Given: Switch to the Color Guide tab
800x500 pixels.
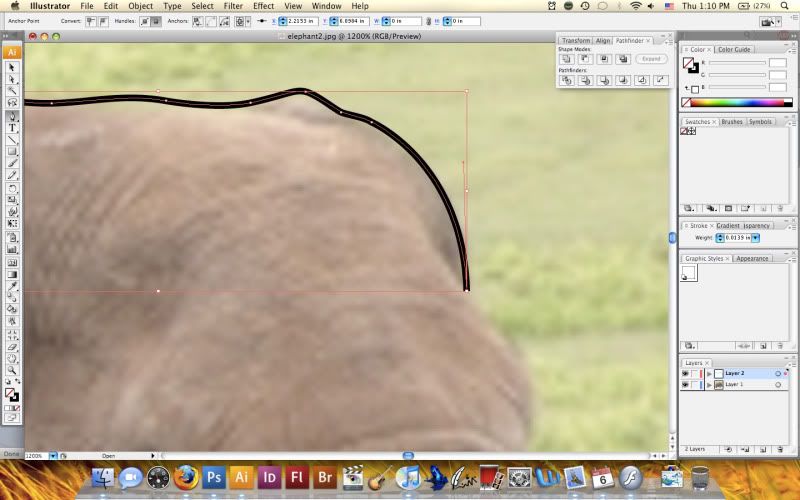Looking at the screenshot, I should coord(733,49).
